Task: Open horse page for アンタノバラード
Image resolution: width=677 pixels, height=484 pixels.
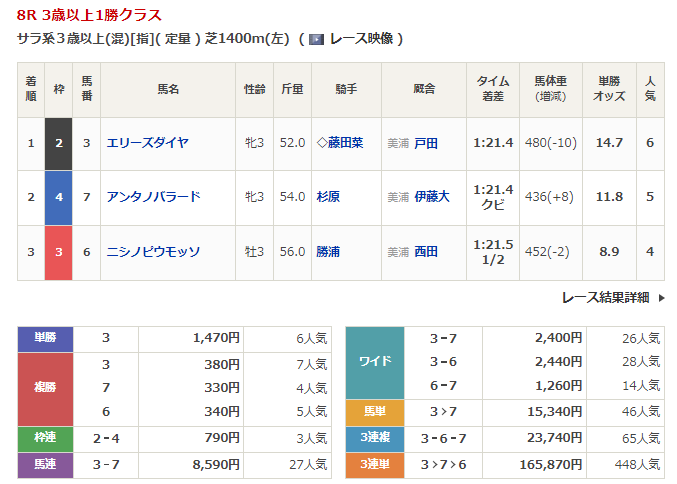Action: (153, 197)
